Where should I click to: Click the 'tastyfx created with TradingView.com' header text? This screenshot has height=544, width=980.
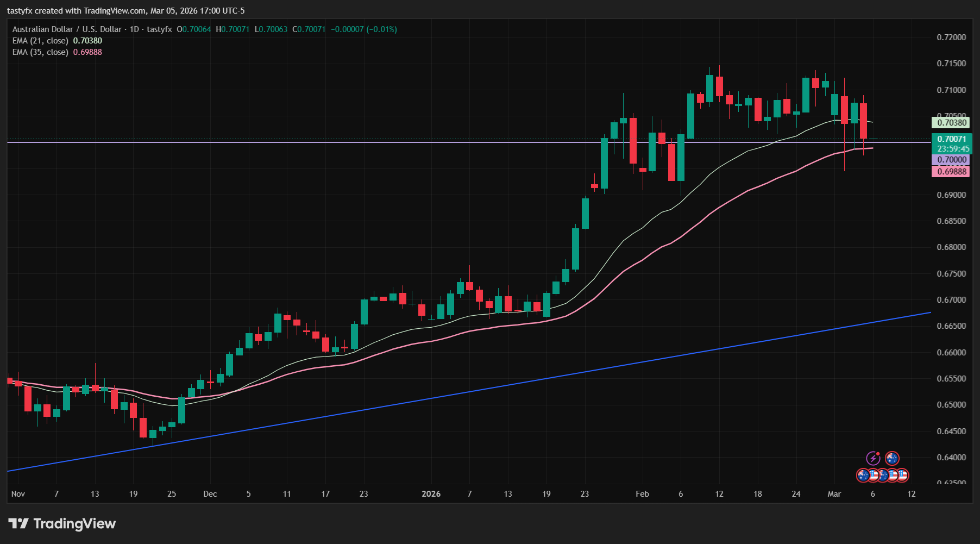coord(126,10)
